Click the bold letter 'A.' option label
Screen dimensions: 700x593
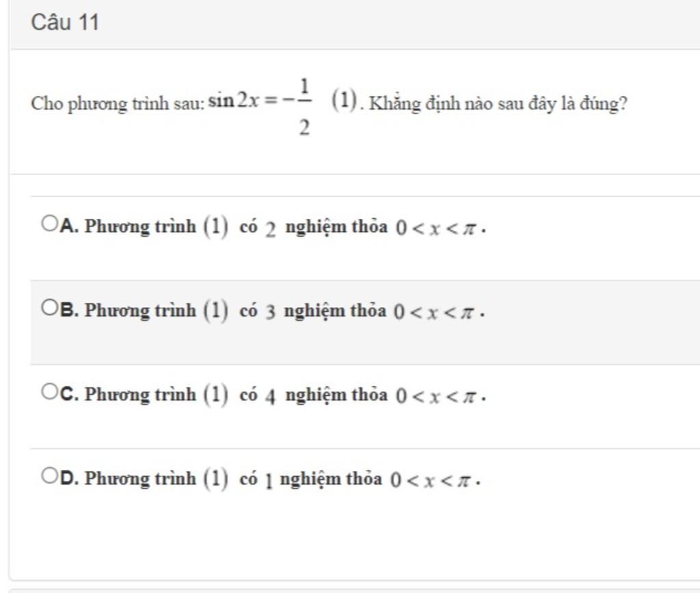pos(69,226)
